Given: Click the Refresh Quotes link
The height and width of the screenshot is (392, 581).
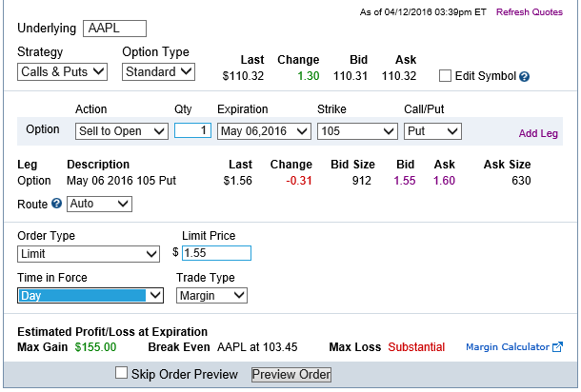Looking at the screenshot, I should pos(530,12).
